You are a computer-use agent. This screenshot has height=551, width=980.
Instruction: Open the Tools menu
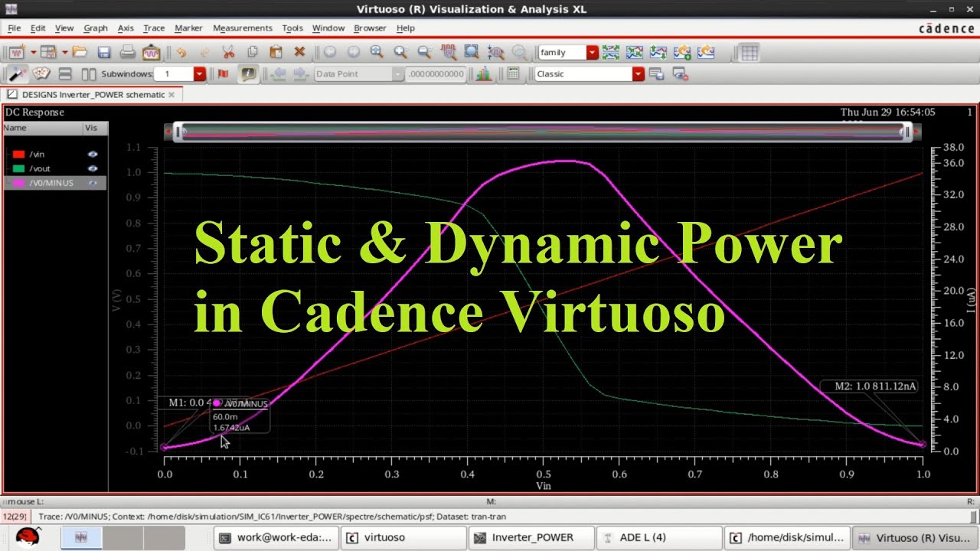(292, 28)
